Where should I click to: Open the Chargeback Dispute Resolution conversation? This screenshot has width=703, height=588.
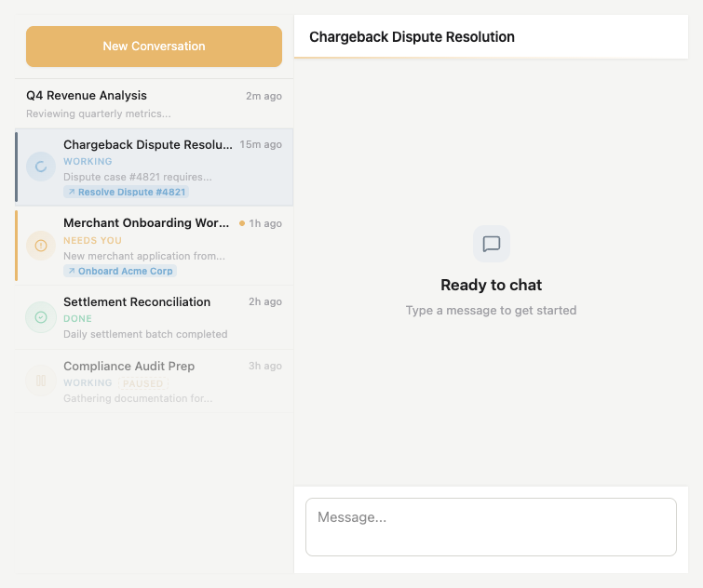[147, 145]
